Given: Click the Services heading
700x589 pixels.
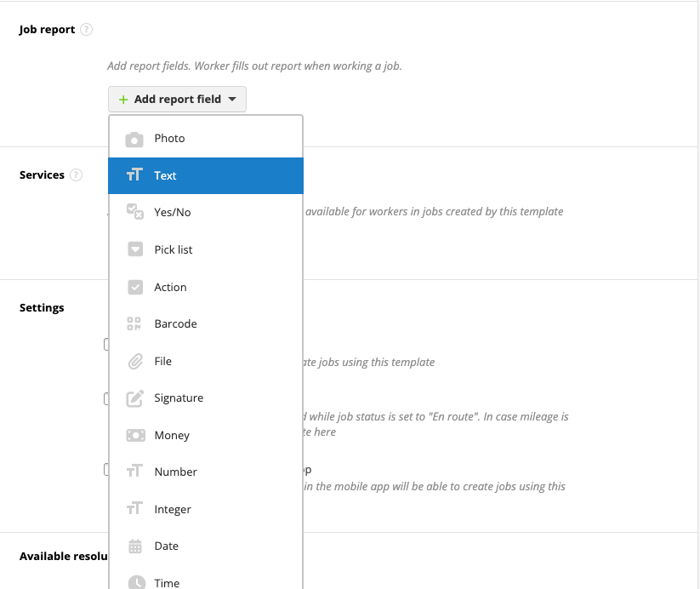Looking at the screenshot, I should (x=42, y=174).
